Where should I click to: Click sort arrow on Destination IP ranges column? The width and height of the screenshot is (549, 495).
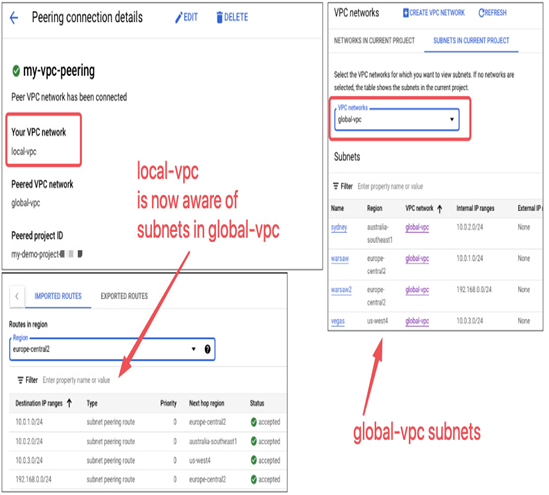point(69,403)
